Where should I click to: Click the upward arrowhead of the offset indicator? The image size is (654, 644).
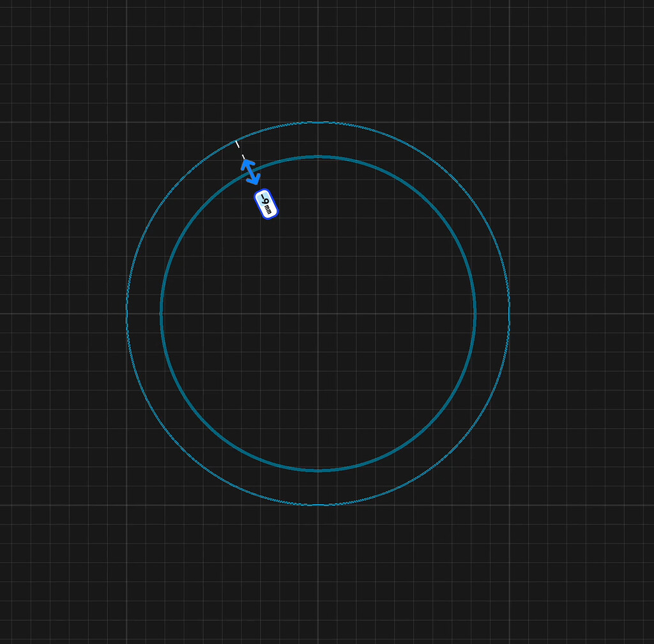point(247,164)
